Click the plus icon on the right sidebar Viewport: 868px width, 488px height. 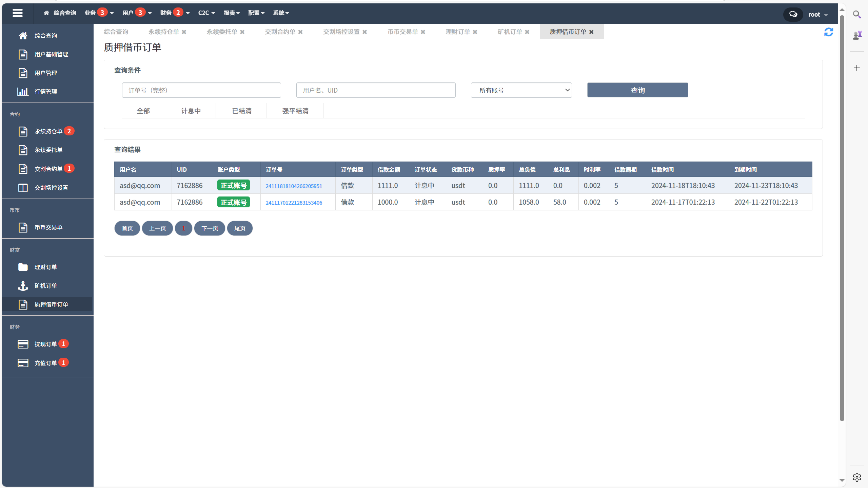(x=857, y=68)
